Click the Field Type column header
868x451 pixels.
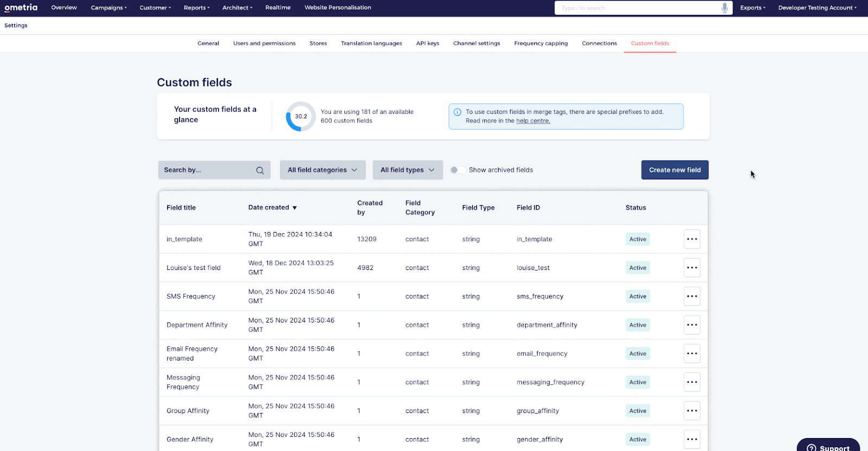pos(478,208)
